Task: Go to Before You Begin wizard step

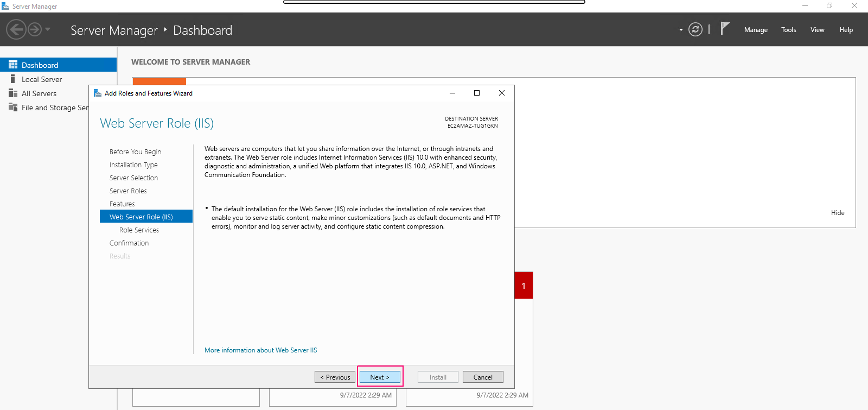Action: click(x=135, y=152)
